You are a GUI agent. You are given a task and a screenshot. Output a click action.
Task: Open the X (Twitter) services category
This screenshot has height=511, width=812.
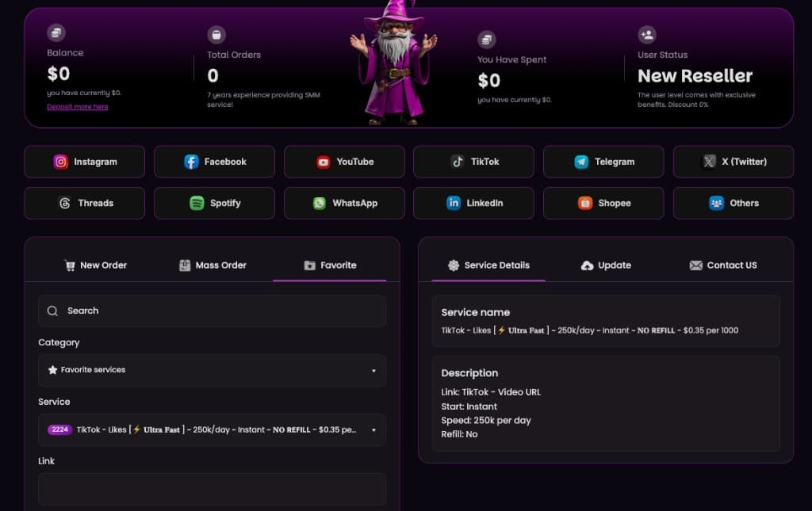pos(733,162)
